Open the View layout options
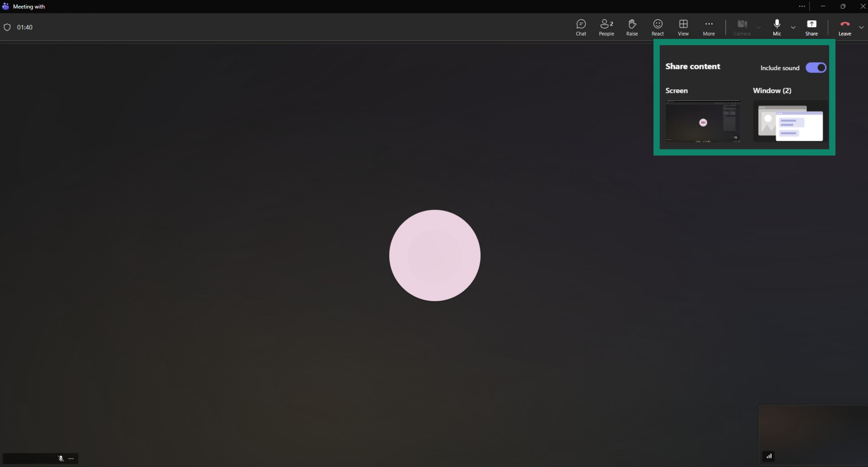 point(683,27)
